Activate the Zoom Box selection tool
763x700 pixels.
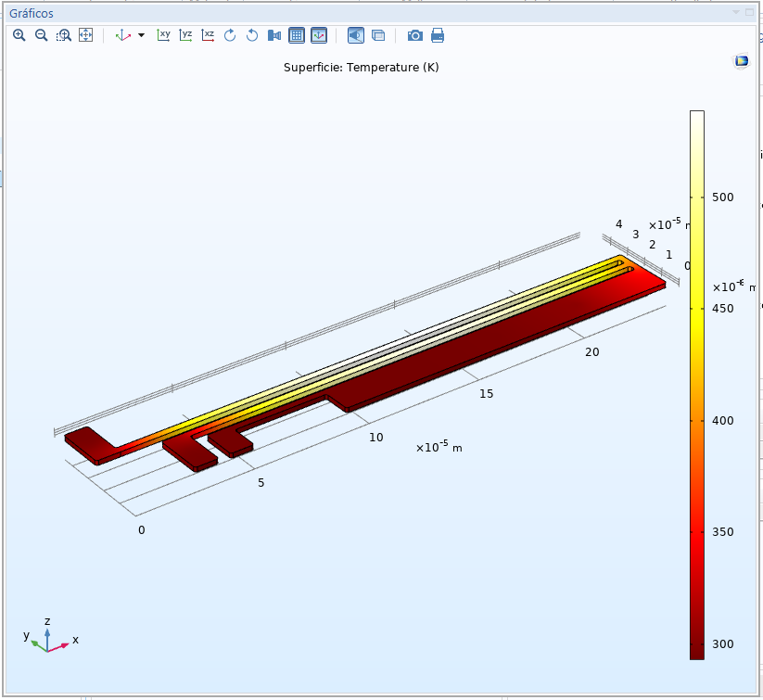pyautogui.click(x=63, y=35)
